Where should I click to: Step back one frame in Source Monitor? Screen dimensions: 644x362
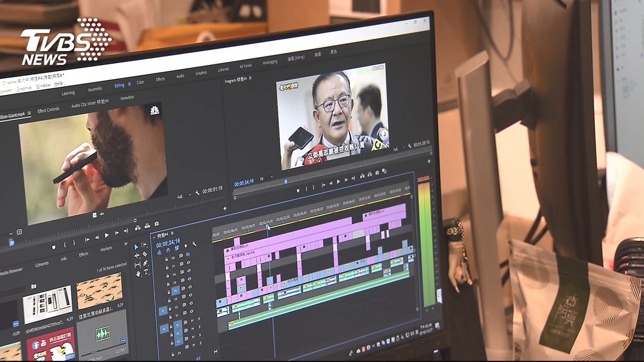(97, 237)
